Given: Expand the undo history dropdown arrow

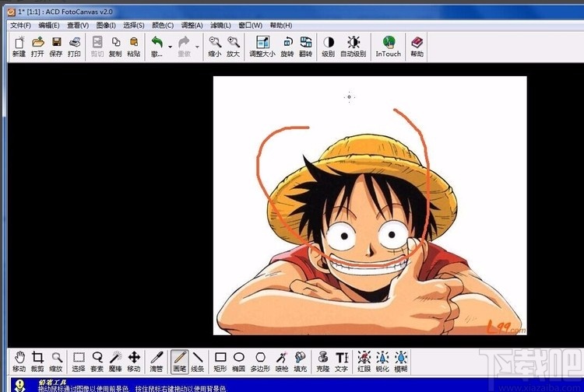Looking at the screenshot, I should [x=170, y=47].
